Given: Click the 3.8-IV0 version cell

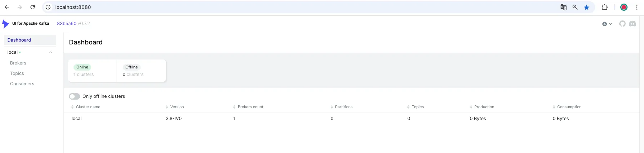Looking at the screenshot, I should [x=174, y=119].
